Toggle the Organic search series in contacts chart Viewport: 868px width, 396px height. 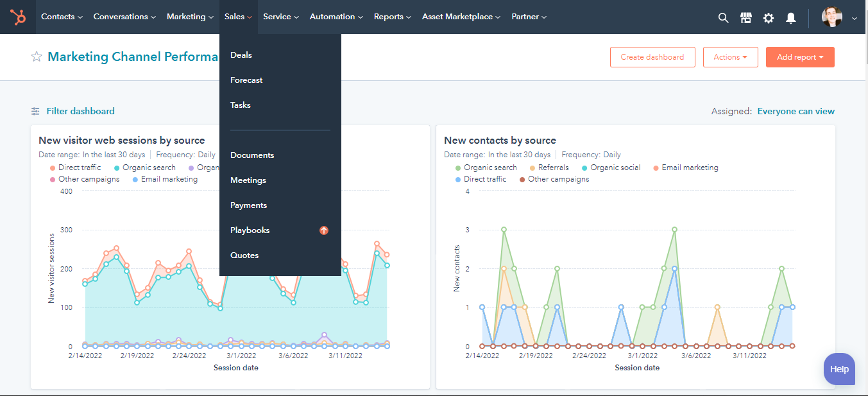490,167
